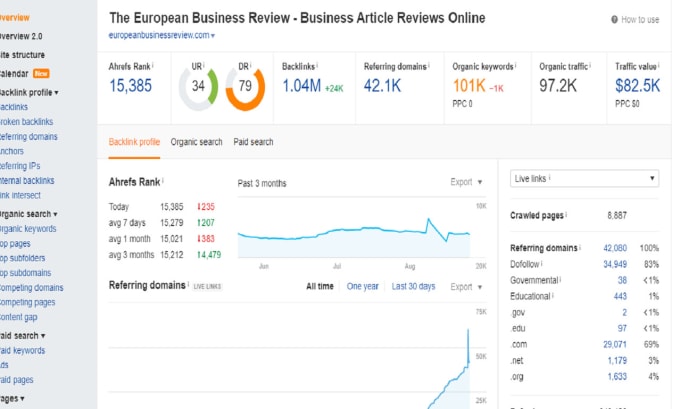The image size is (680, 409).
Task: Open Link intersect in sidebar
Action: [20, 195]
